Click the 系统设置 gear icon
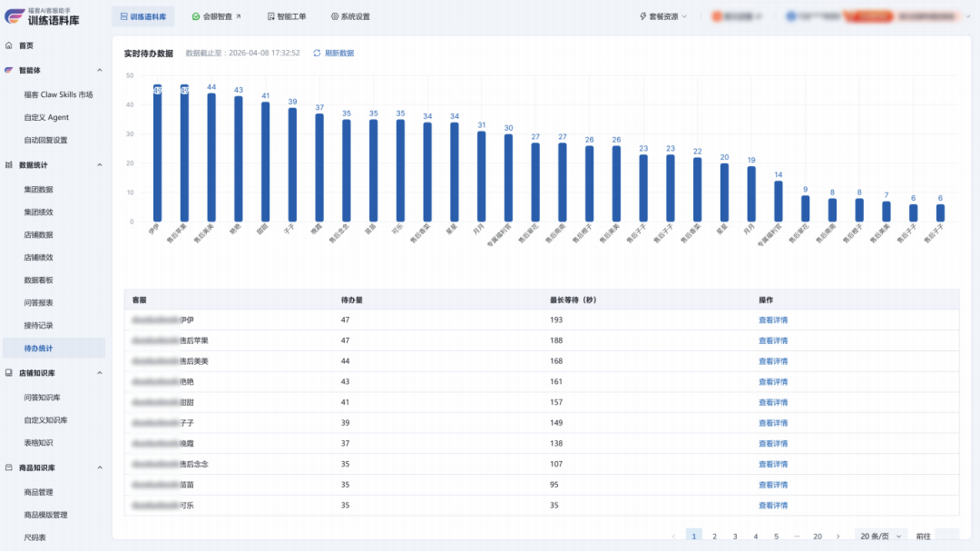Screen dimensions: 980x551 click(334, 17)
